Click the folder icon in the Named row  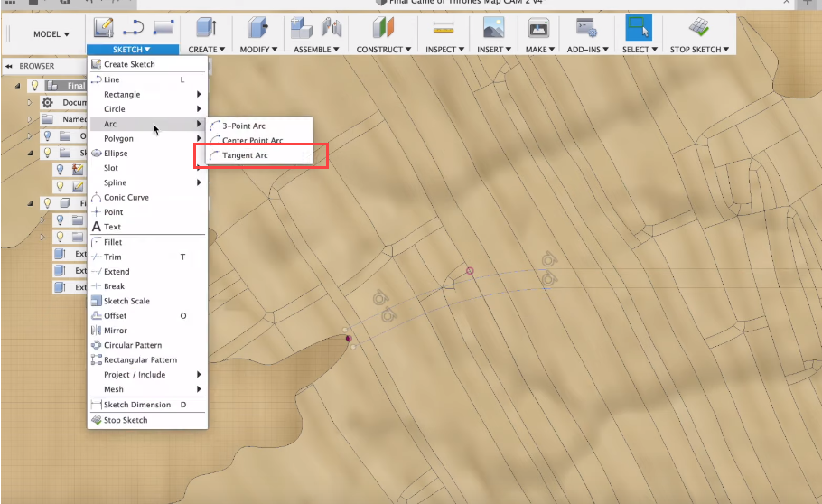pos(48,119)
